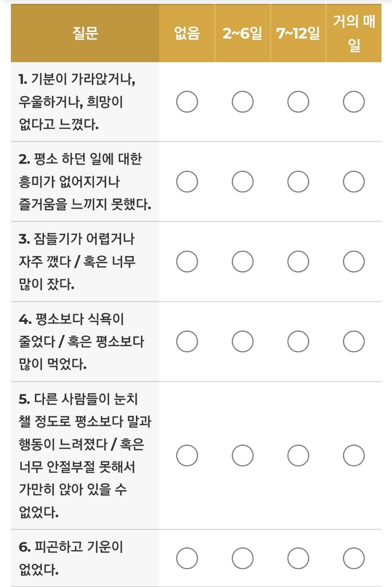Mark '2~6일' for question 4
Viewport: 392px width, 587px height.
pyautogui.click(x=243, y=341)
